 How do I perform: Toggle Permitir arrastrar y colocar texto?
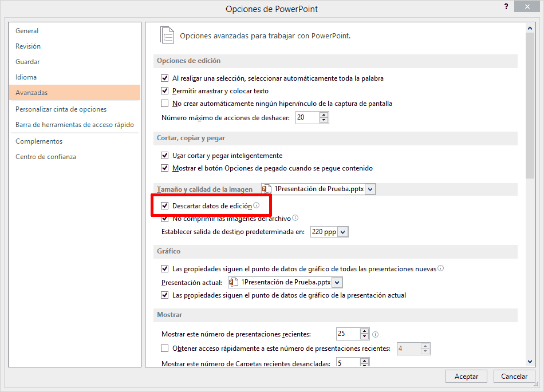pyautogui.click(x=165, y=91)
